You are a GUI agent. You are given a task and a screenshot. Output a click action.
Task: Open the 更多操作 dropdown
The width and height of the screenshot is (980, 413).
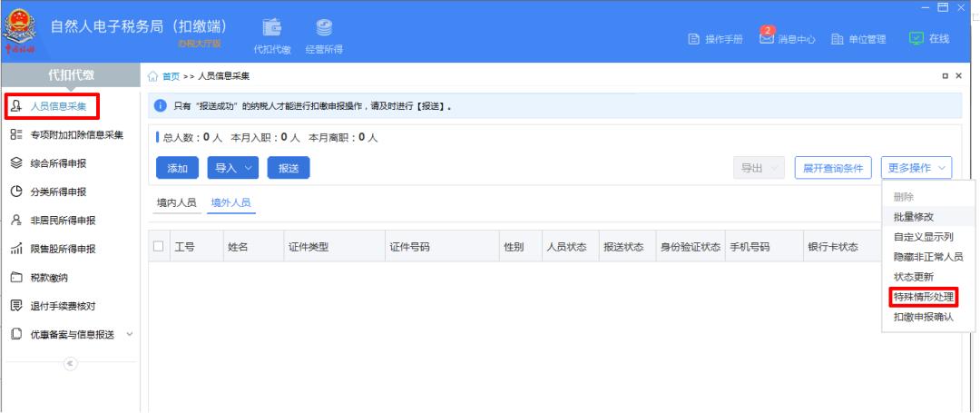[x=919, y=168]
